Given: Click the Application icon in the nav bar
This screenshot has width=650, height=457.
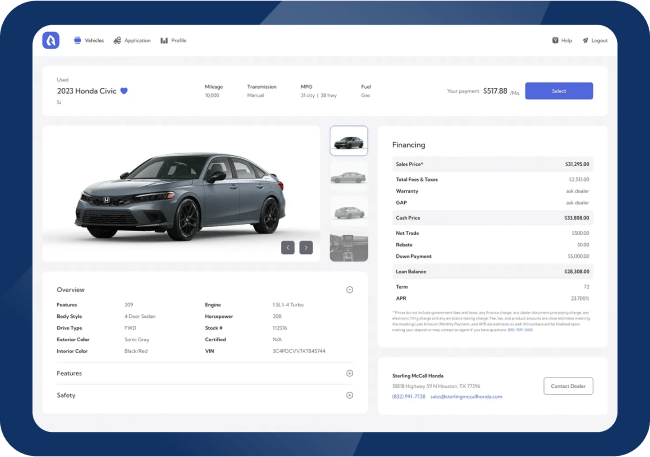Looking at the screenshot, I should click(x=117, y=40).
